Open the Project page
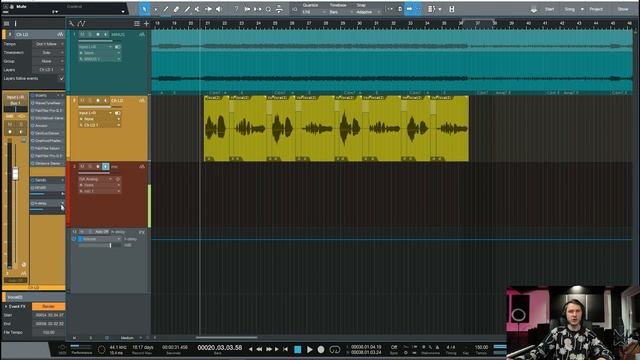The width and height of the screenshot is (640, 360). coord(596,9)
